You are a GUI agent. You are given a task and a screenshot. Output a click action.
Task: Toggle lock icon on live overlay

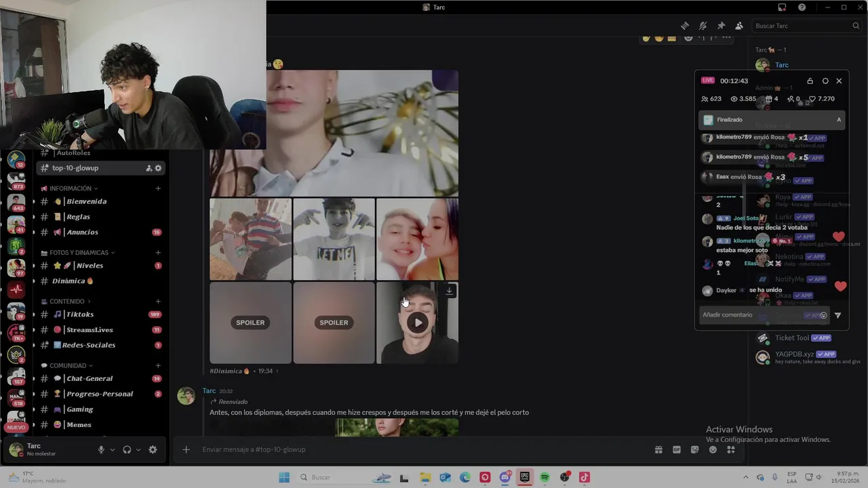(x=810, y=81)
